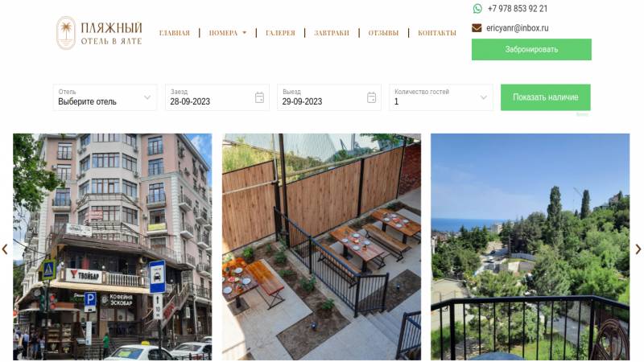Open the Контакты menu item
This screenshot has width=644, height=362.
pyautogui.click(x=437, y=33)
